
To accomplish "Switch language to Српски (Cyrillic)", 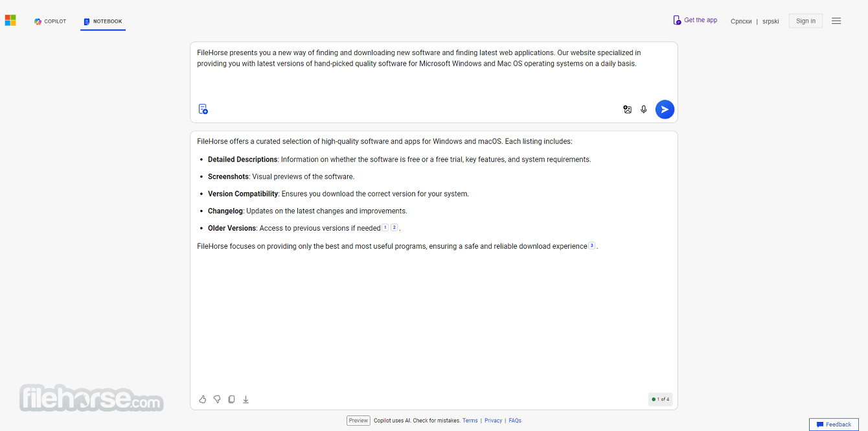I will (x=741, y=21).
